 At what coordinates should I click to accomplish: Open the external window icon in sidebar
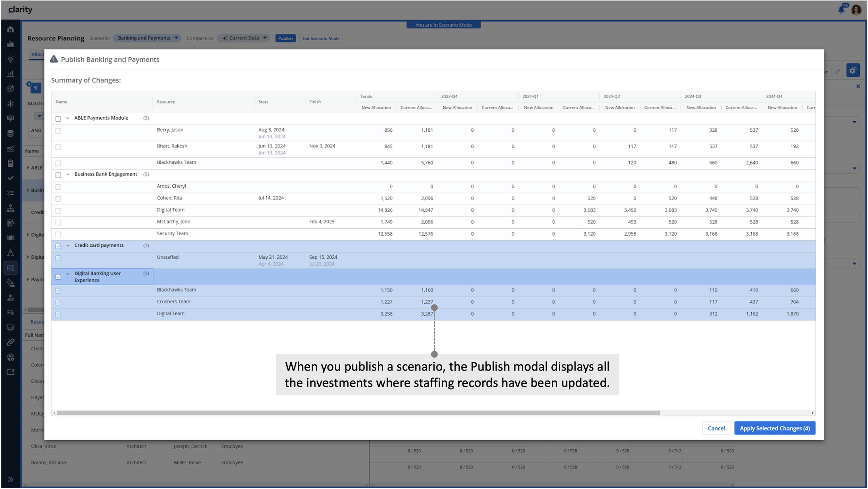pyautogui.click(x=10, y=372)
